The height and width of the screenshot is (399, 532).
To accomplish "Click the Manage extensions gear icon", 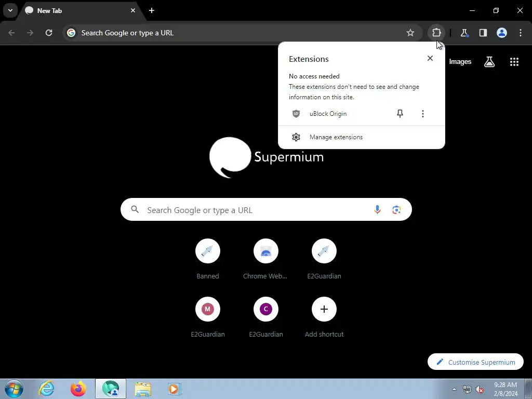I will point(296,137).
